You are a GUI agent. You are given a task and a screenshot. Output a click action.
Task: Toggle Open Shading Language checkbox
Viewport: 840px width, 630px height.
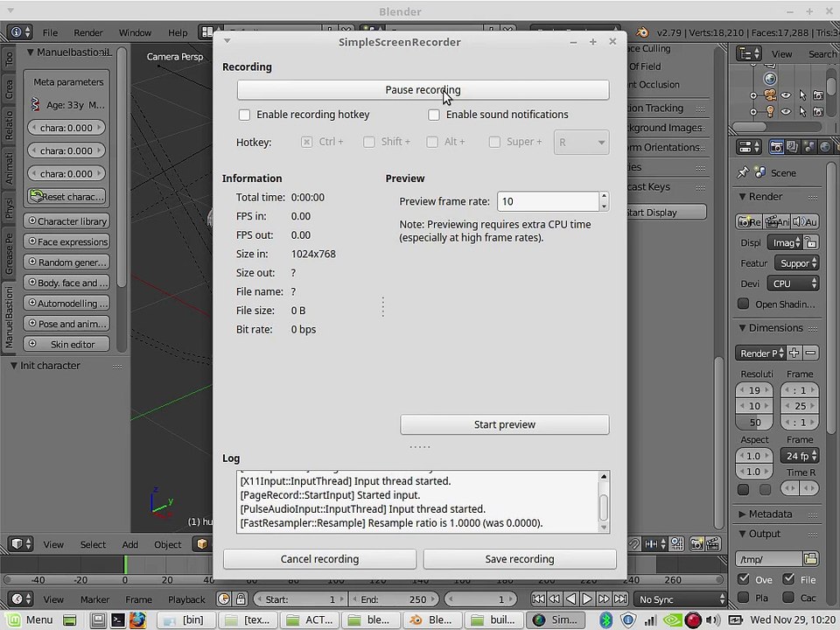(x=743, y=304)
